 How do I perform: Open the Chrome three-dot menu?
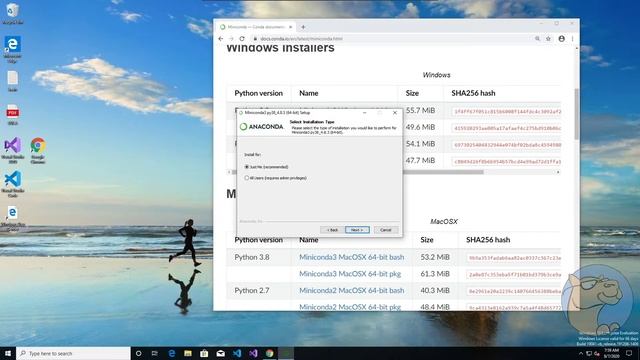click(x=572, y=39)
